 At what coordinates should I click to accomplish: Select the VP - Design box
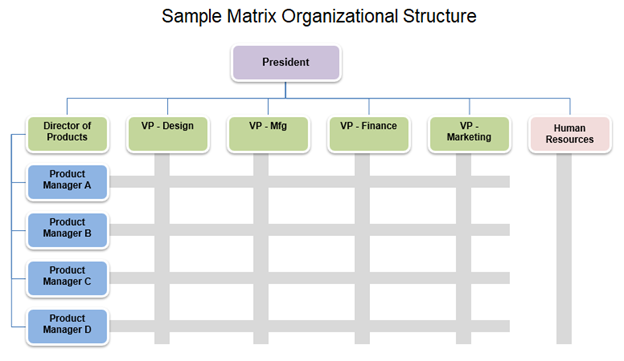[168, 134]
